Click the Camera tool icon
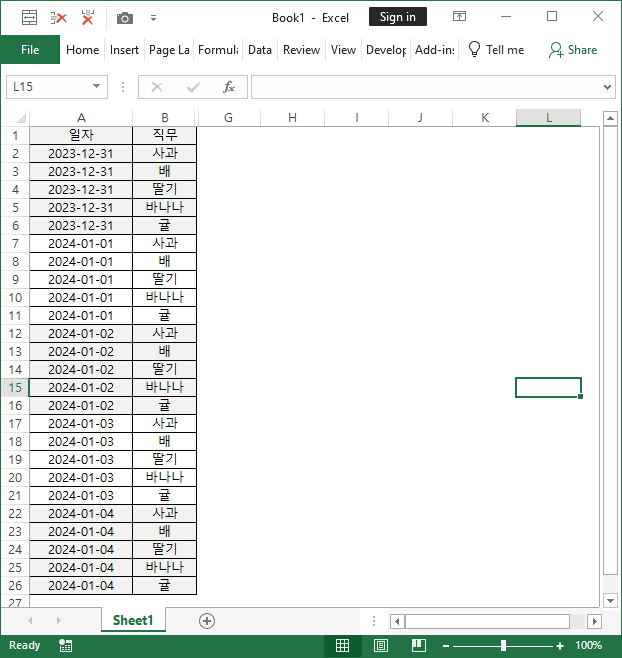The image size is (622, 658). tap(125, 18)
